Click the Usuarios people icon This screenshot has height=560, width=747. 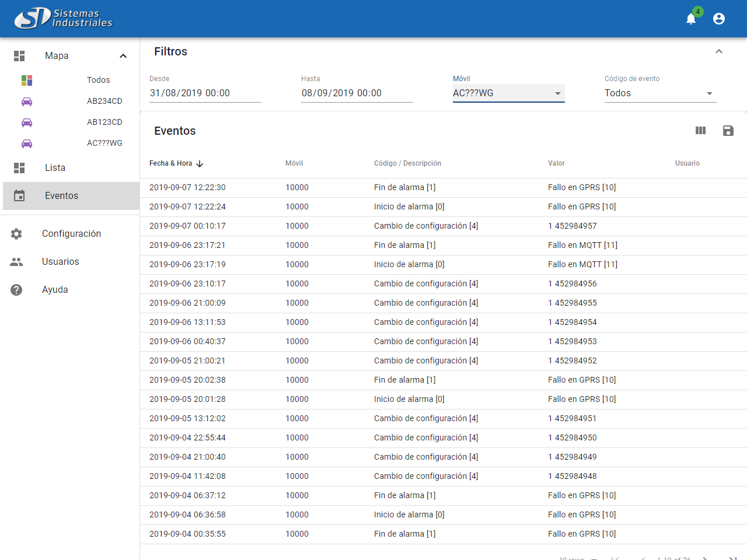[x=16, y=262]
